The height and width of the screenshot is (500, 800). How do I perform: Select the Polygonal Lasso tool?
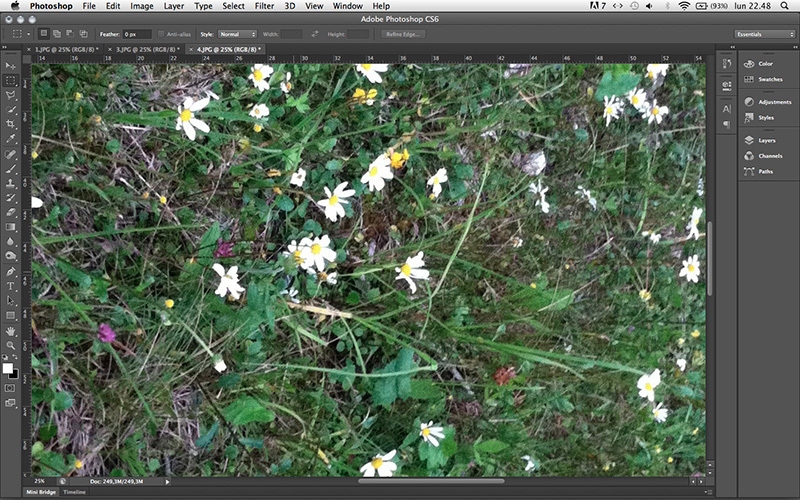[x=10, y=95]
